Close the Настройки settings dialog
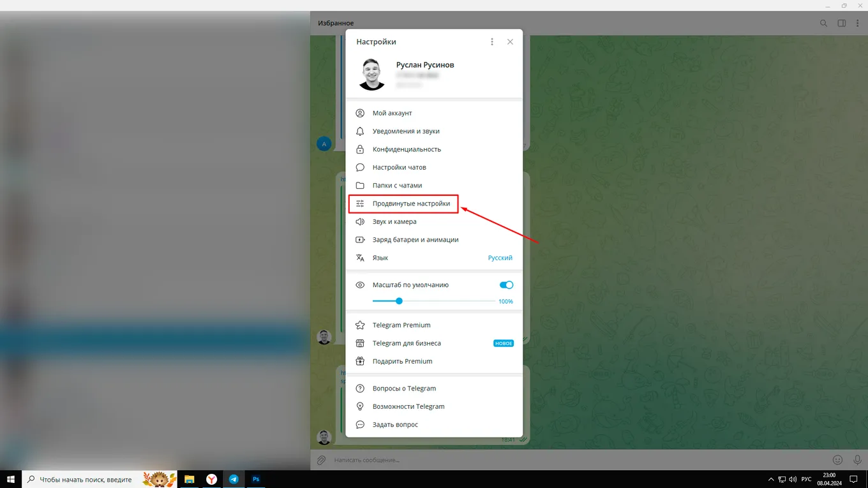The image size is (868, 488). [x=510, y=41]
